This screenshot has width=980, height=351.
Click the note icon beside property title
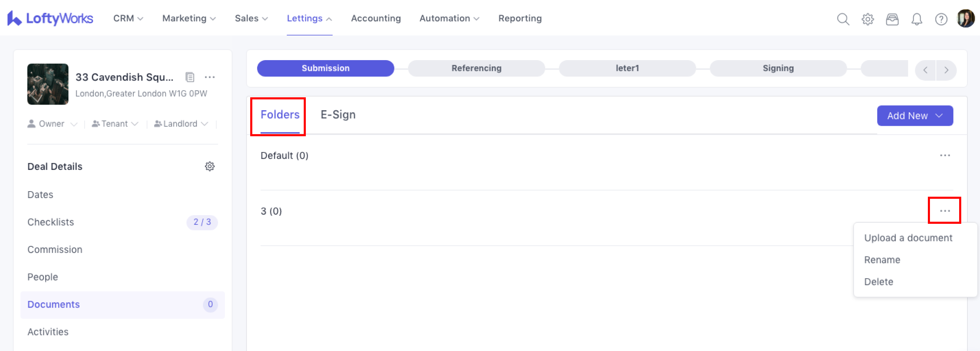pyautogui.click(x=189, y=77)
